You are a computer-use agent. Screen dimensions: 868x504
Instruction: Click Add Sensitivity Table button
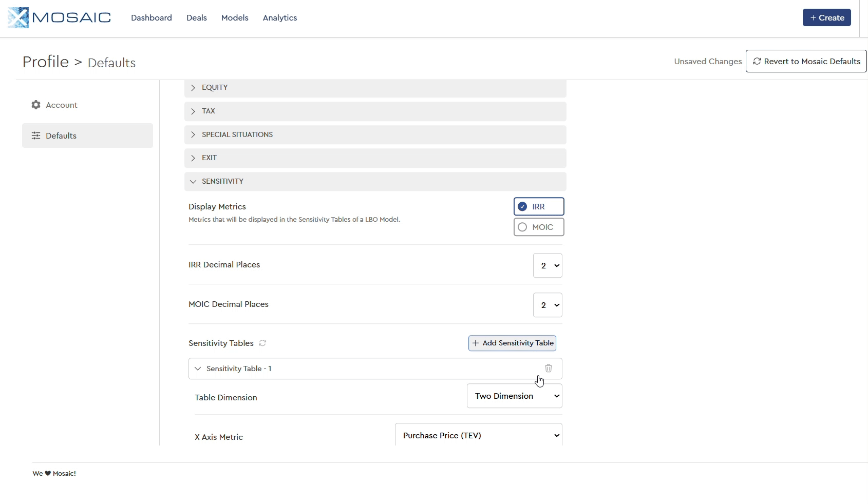click(x=512, y=343)
